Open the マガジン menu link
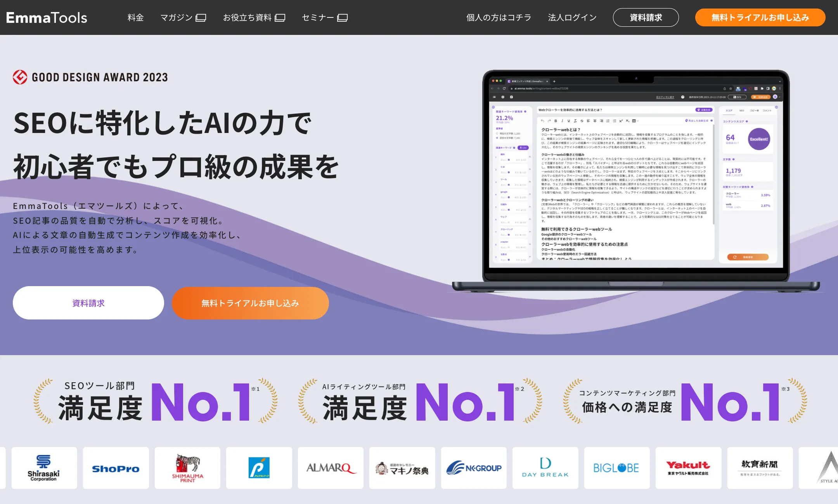This screenshot has width=838, height=504. pos(177,17)
